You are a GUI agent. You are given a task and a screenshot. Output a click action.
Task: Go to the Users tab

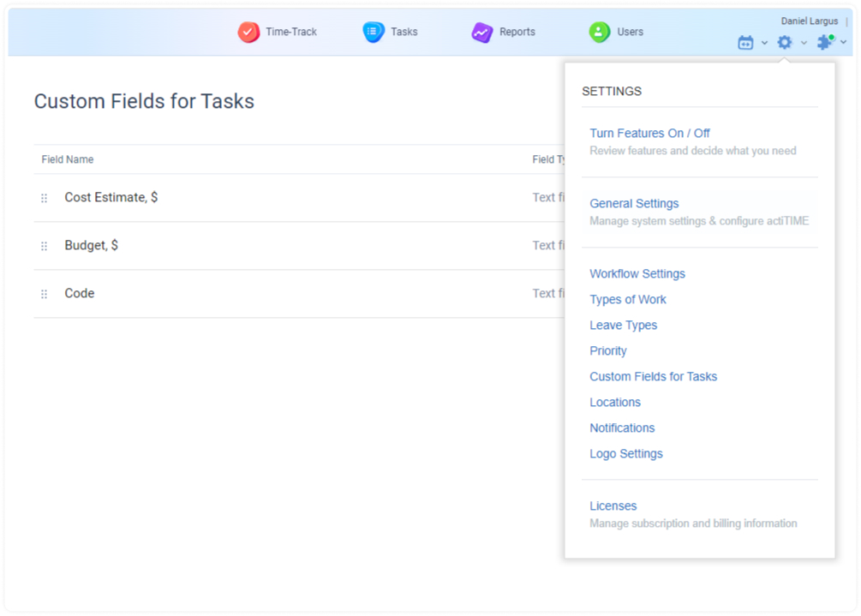point(615,32)
